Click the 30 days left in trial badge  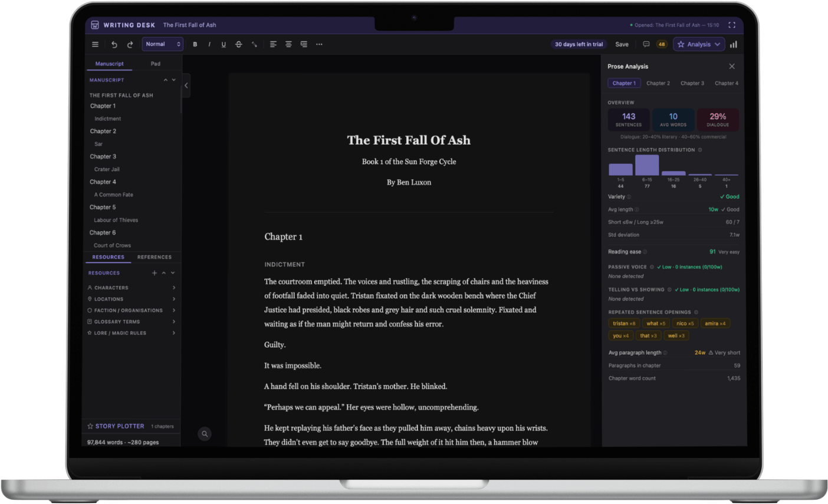pos(579,44)
